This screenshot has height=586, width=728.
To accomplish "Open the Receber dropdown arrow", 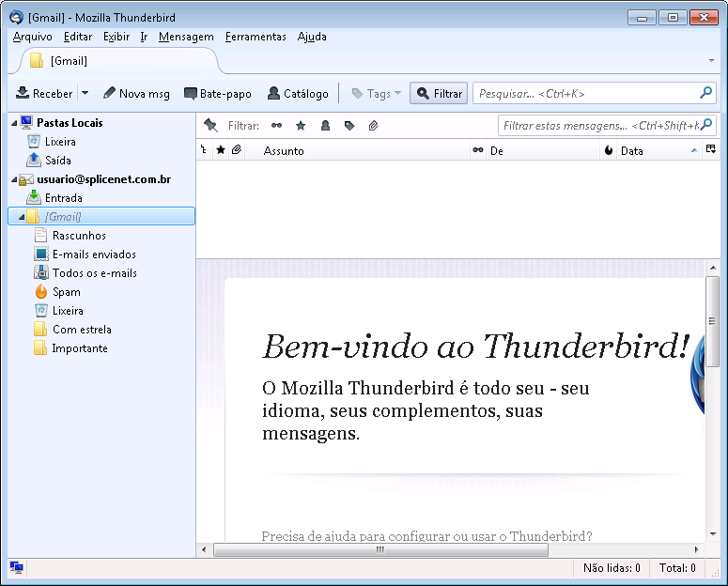I will pos(85,93).
